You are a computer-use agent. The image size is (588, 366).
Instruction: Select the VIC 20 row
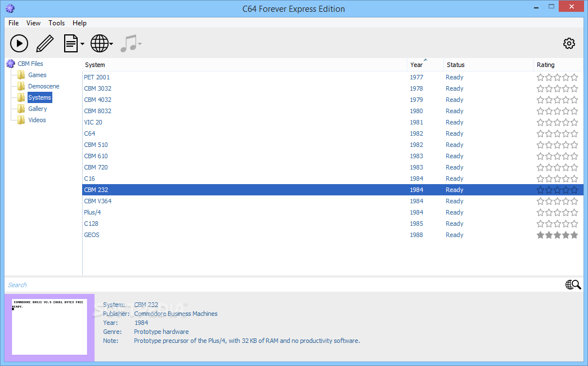[x=333, y=122]
